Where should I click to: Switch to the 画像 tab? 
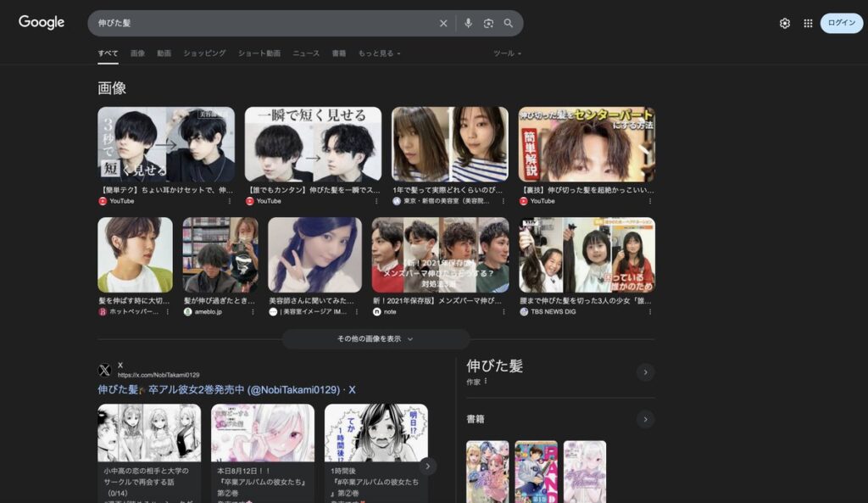coord(137,53)
